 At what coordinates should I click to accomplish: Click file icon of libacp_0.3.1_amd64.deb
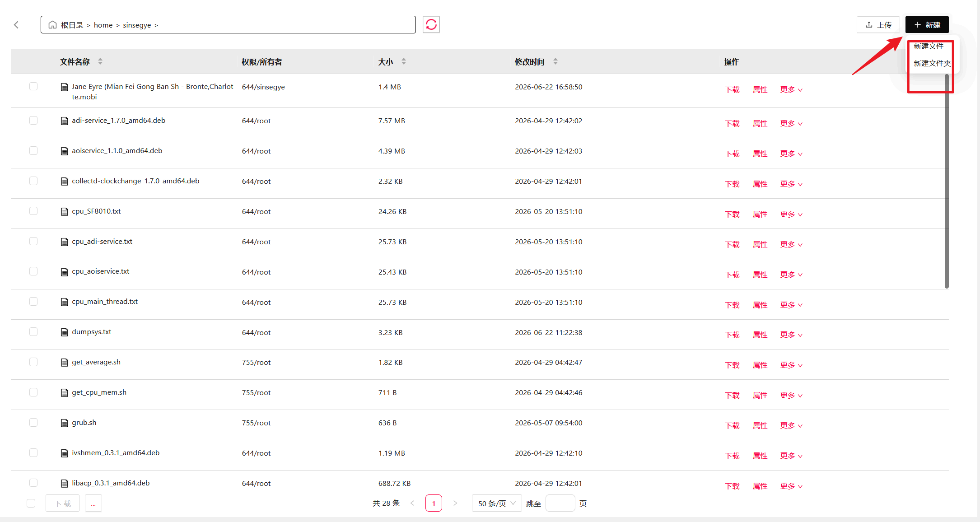point(65,483)
